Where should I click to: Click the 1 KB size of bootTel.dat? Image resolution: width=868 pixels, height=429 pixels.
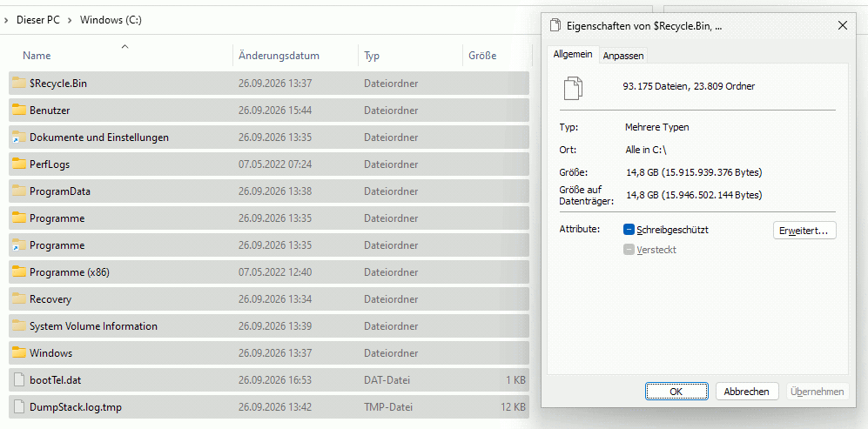coord(515,380)
